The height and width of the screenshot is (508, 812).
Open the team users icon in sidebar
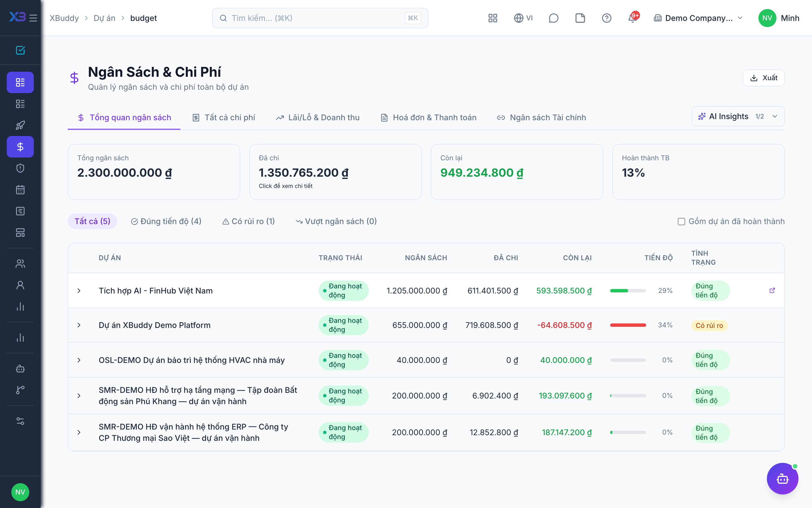20,263
